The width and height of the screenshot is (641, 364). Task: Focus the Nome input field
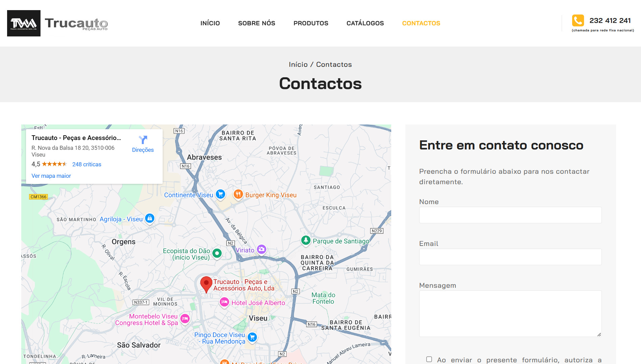pos(510,215)
